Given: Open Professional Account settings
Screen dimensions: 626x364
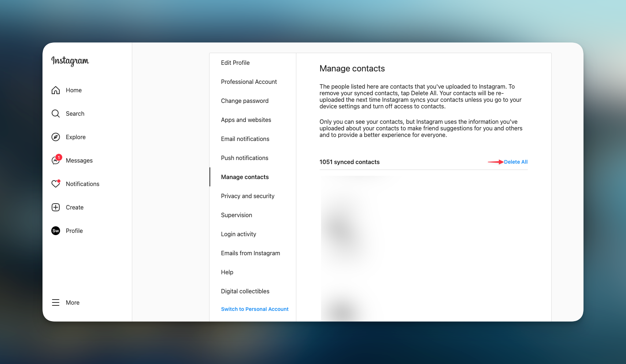Looking at the screenshot, I should [249, 82].
